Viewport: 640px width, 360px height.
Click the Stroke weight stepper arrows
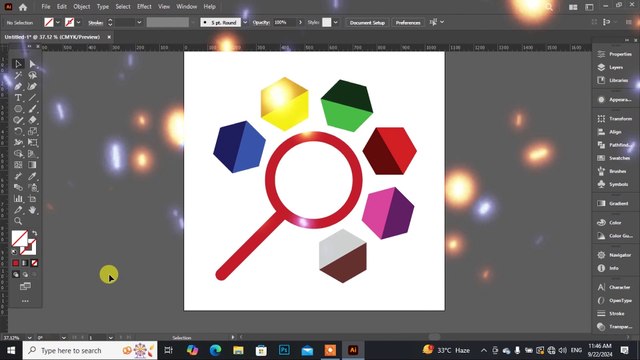[110, 22]
